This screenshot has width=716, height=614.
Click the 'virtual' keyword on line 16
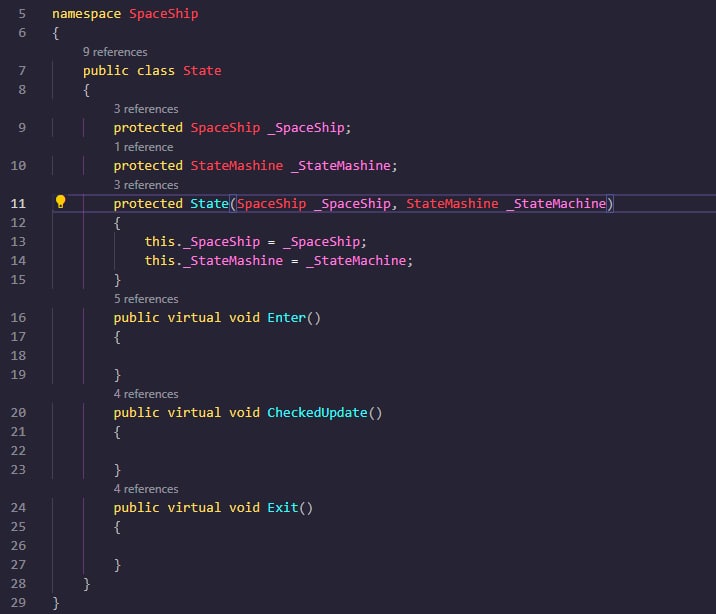pyautogui.click(x=194, y=318)
